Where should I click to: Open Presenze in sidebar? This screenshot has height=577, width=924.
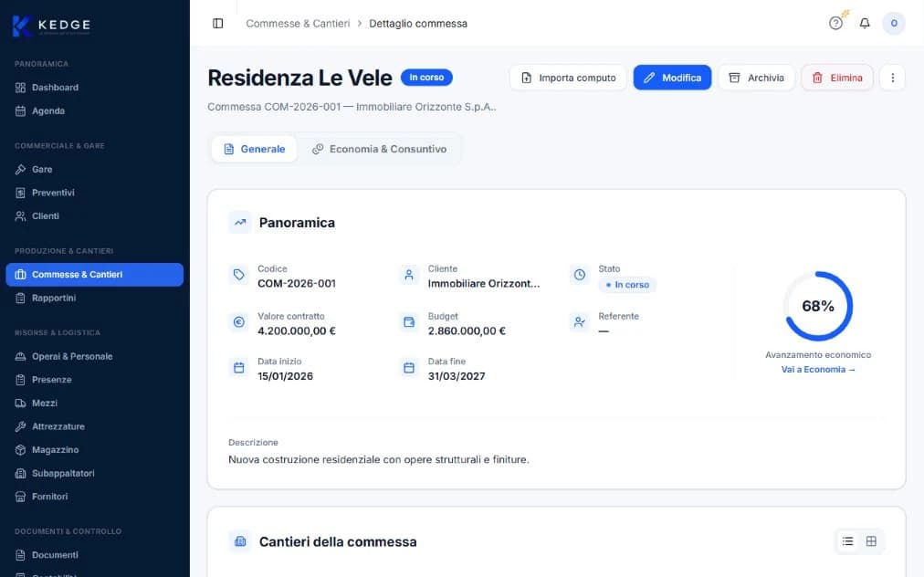[95, 380]
